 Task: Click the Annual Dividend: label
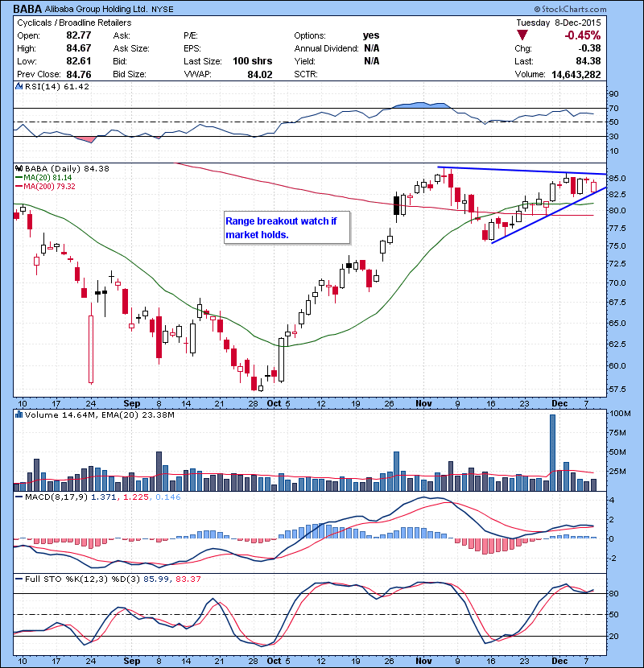(327, 48)
